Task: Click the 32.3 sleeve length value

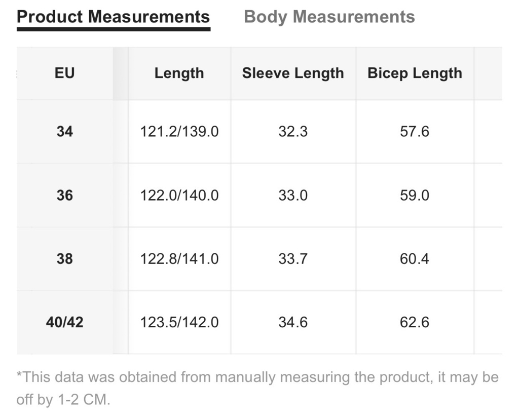Action: click(293, 131)
